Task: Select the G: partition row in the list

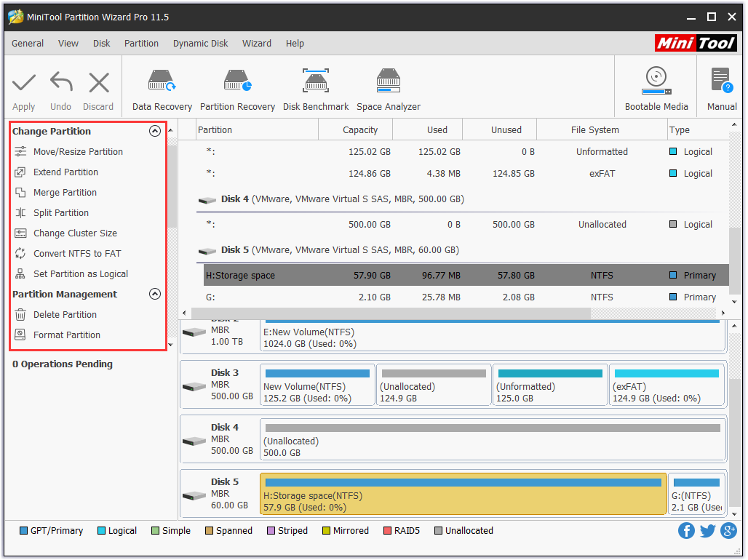Action: tap(466, 297)
